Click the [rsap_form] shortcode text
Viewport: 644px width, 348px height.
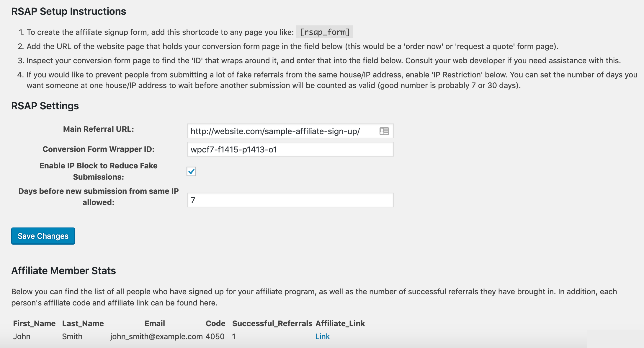pos(325,32)
